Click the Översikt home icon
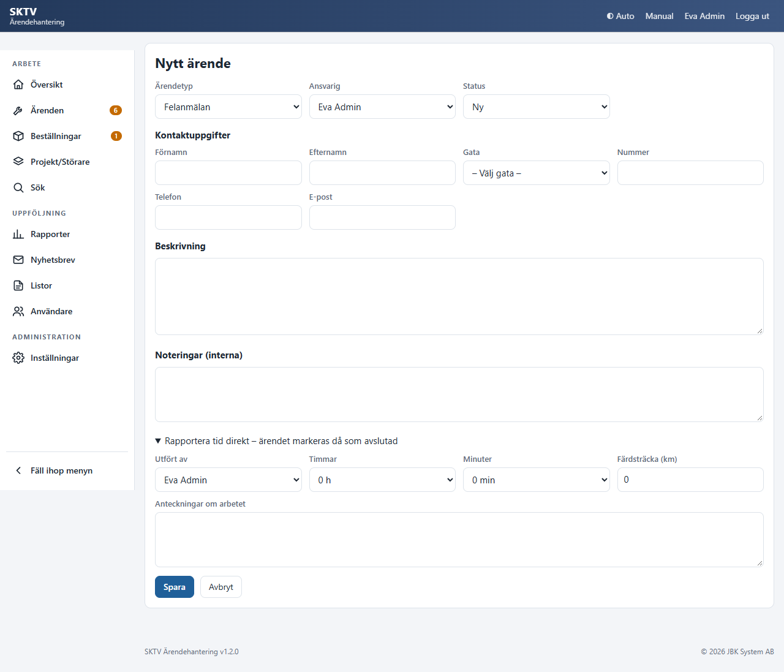 (18, 85)
